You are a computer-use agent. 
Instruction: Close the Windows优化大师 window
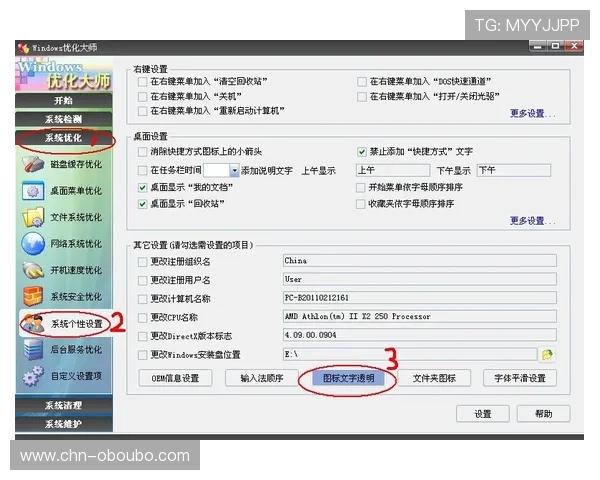(x=574, y=46)
